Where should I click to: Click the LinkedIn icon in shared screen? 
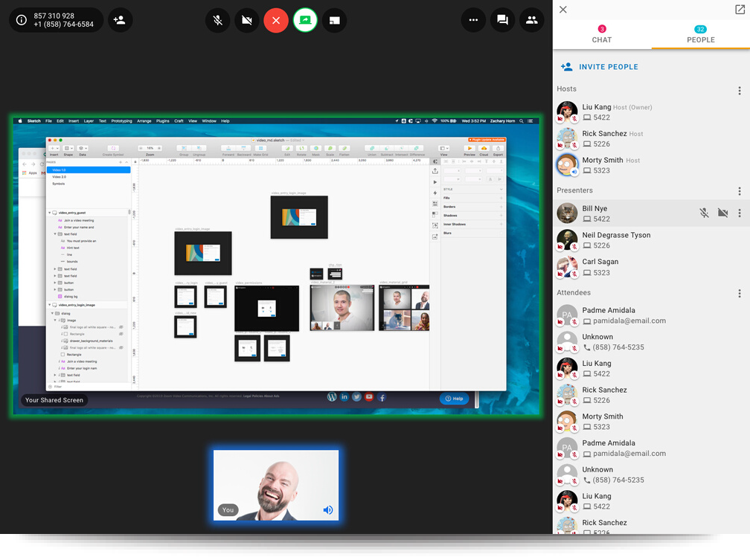click(344, 397)
